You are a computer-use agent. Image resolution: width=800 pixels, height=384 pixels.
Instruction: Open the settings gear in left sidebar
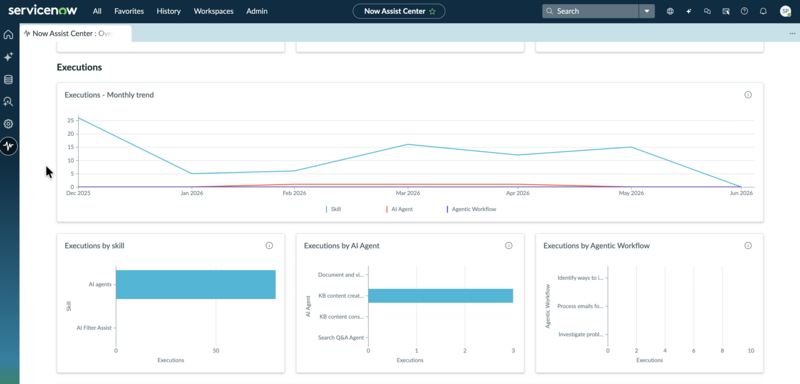(x=8, y=124)
